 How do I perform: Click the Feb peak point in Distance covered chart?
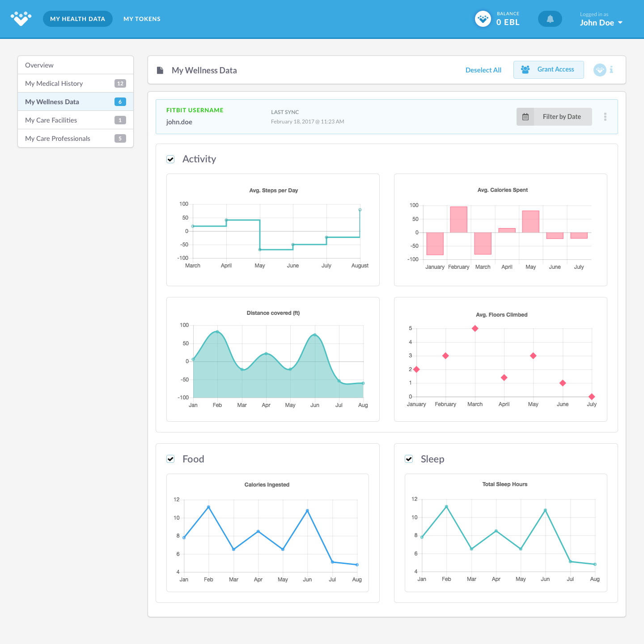pyautogui.click(x=217, y=331)
